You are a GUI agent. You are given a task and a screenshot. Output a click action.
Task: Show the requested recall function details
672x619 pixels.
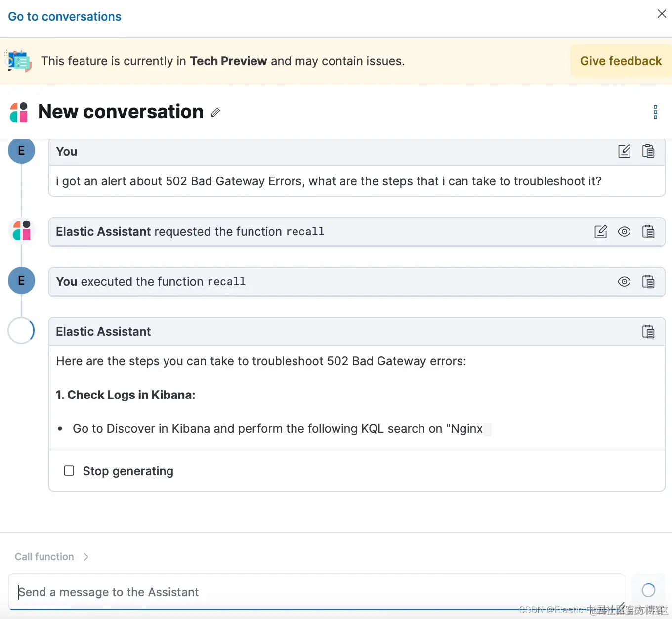point(625,231)
